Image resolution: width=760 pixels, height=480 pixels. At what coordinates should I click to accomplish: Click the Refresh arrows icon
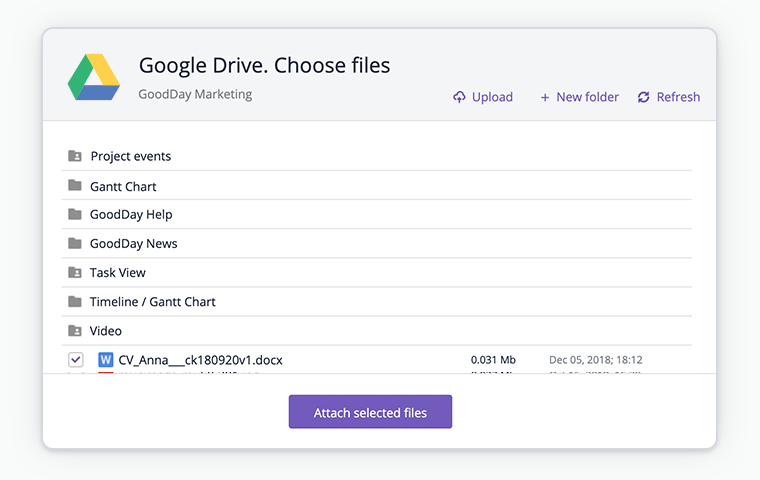click(x=644, y=97)
